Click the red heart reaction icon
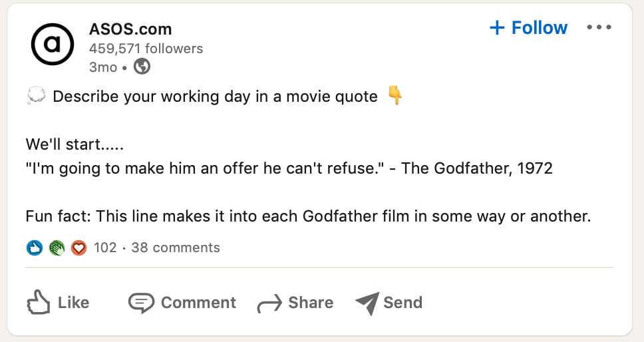644x342 pixels. tap(79, 248)
